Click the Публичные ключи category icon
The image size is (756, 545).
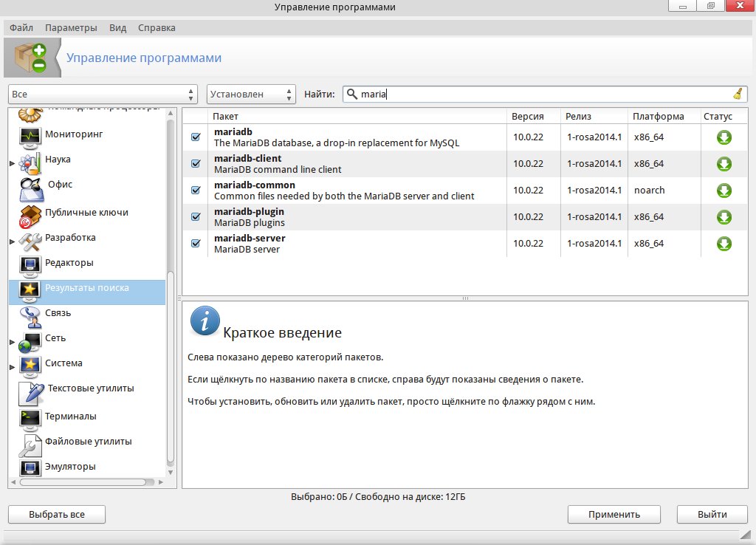pos(30,215)
